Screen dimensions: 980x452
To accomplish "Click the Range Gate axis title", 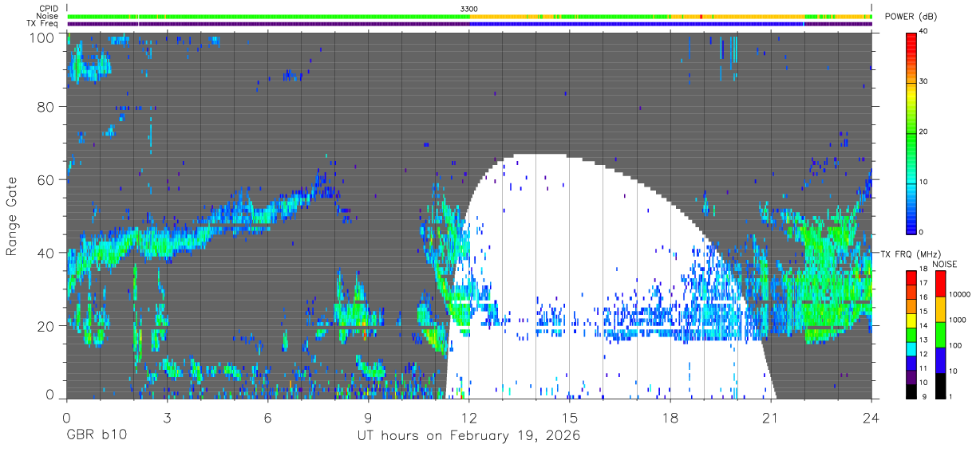I will [x=12, y=216].
